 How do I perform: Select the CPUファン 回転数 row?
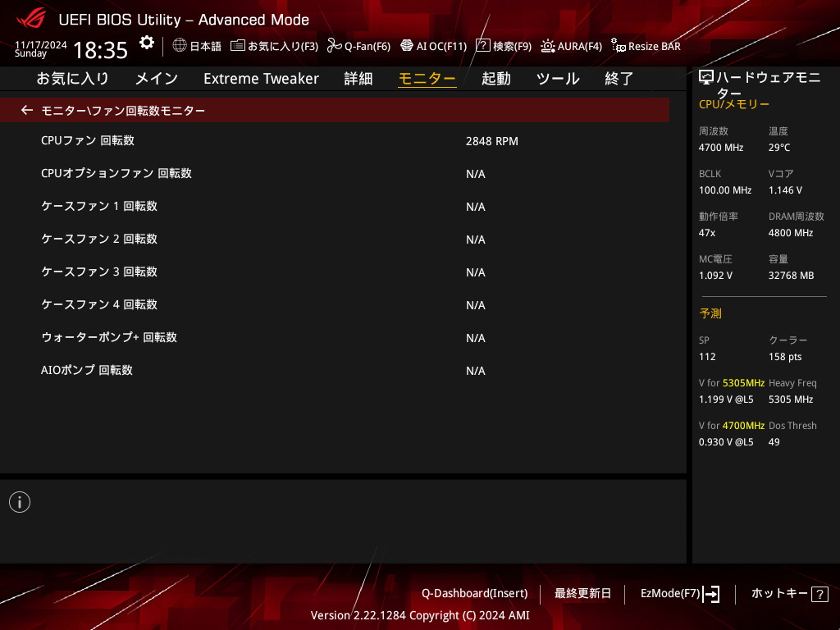point(335,141)
